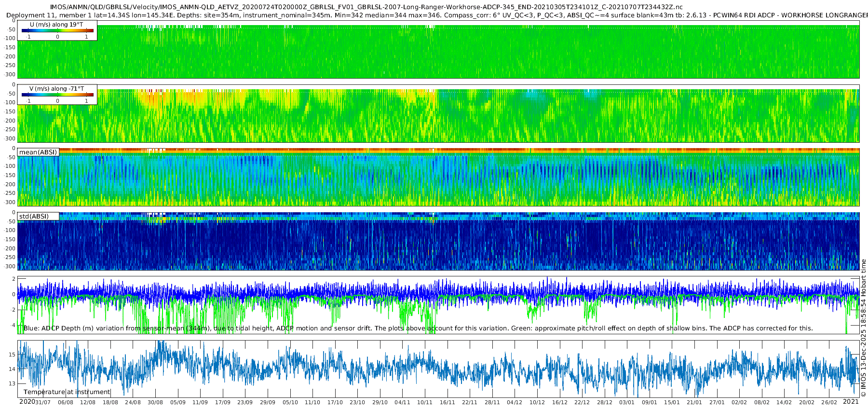
Task: Click the '27/01' date tick label
Action: (x=717, y=402)
